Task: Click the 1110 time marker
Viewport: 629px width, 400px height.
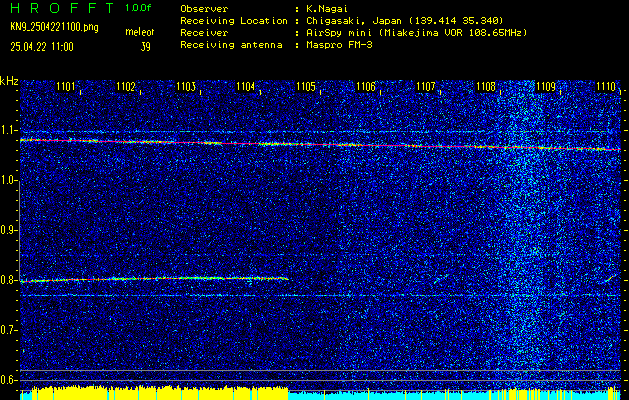Action: [606, 86]
